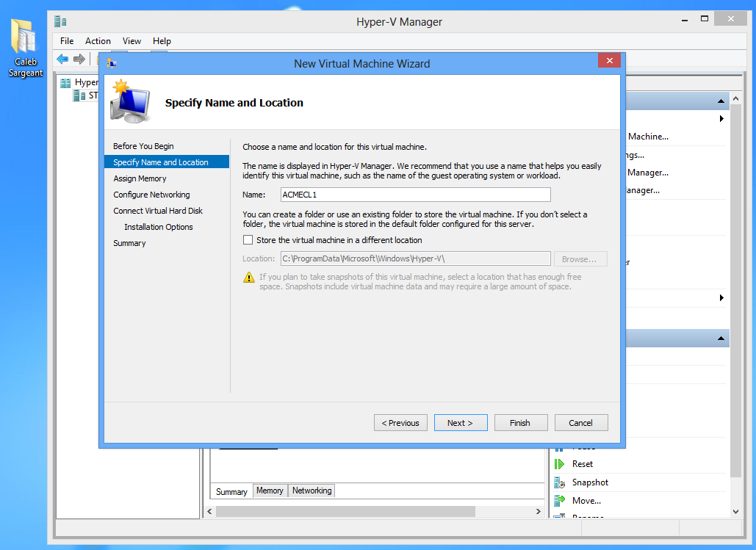This screenshot has width=756, height=550.
Task: Click the Finish button in wizard
Action: pos(521,423)
